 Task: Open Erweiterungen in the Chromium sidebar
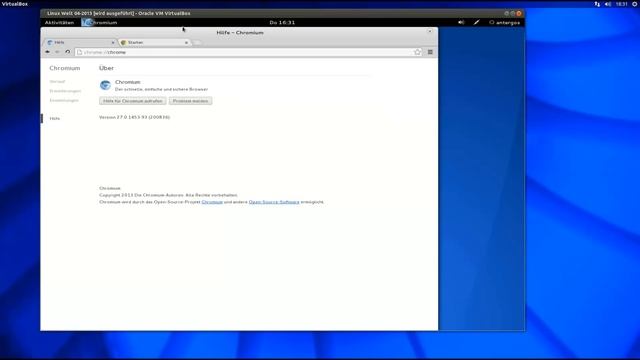pyautogui.click(x=65, y=91)
